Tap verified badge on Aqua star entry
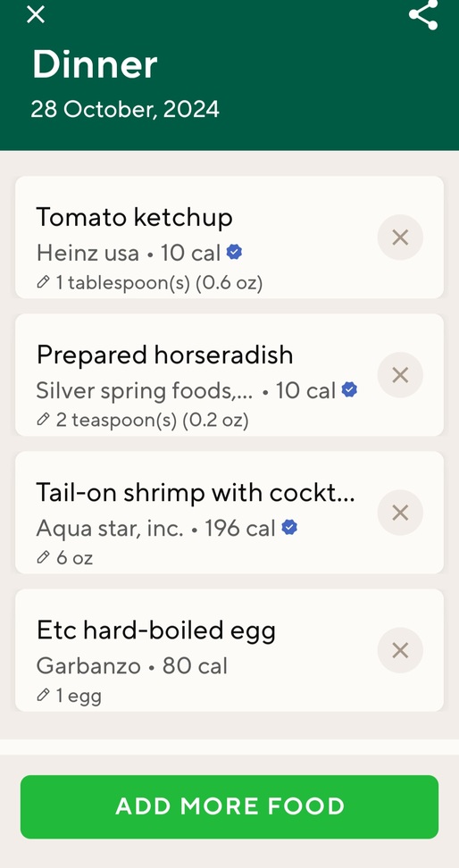 point(289,528)
